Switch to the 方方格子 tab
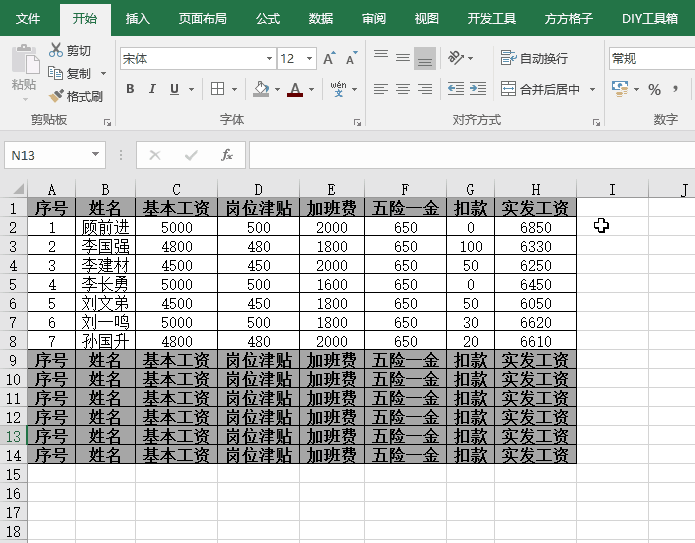Image resolution: width=695 pixels, height=543 pixels. (569, 19)
